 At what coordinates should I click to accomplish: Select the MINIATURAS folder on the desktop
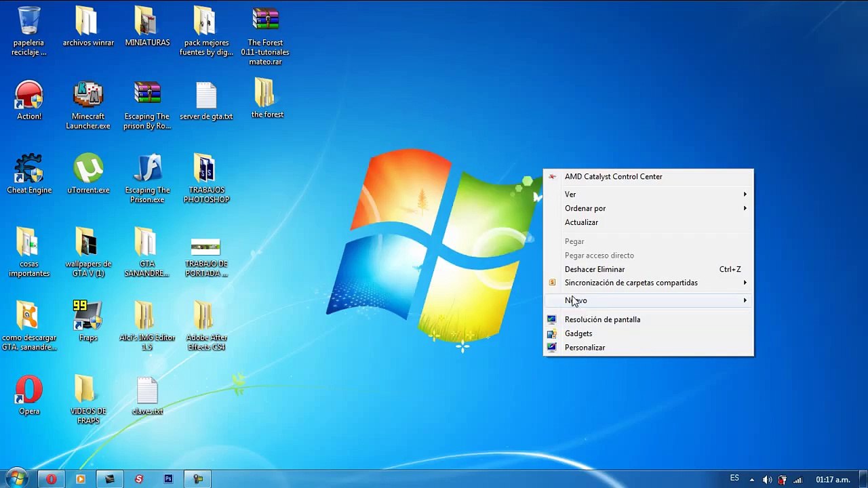click(x=147, y=27)
